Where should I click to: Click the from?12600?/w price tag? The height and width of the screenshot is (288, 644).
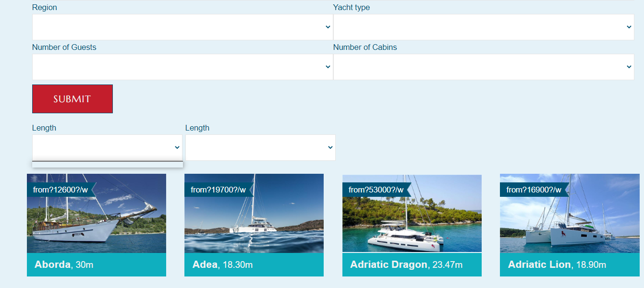point(61,190)
